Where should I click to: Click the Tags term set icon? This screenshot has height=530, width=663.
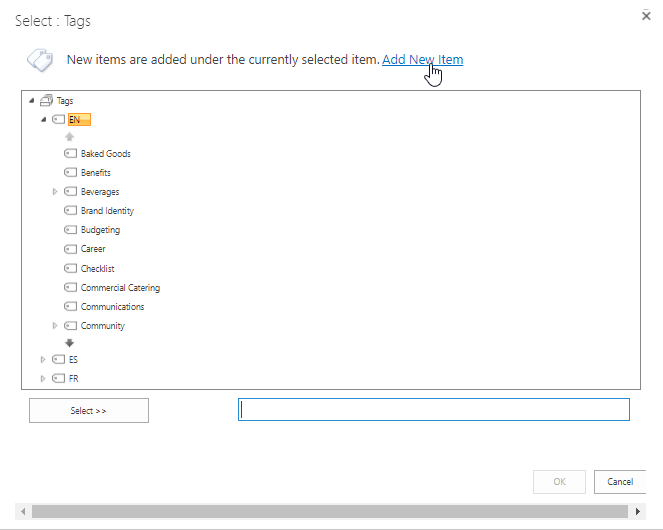coord(46,100)
